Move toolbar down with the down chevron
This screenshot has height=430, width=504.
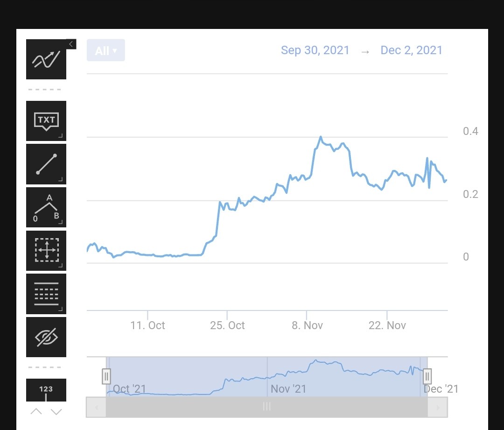[56, 412]
